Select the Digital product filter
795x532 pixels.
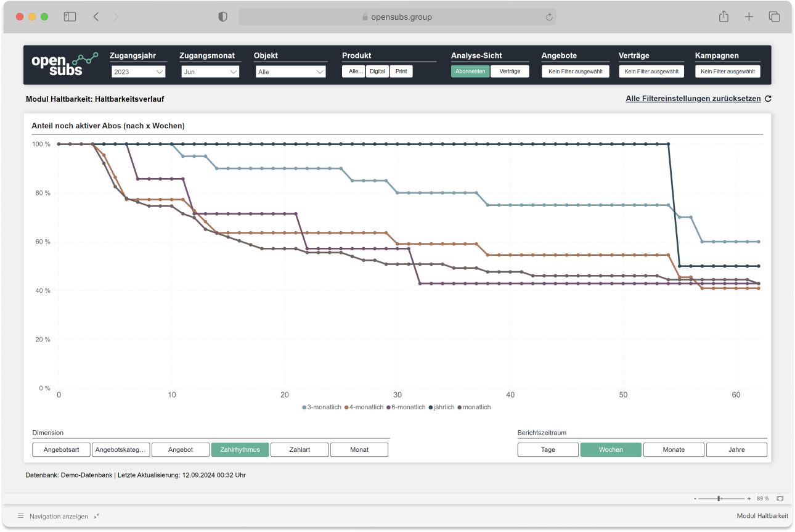[377, 72]
